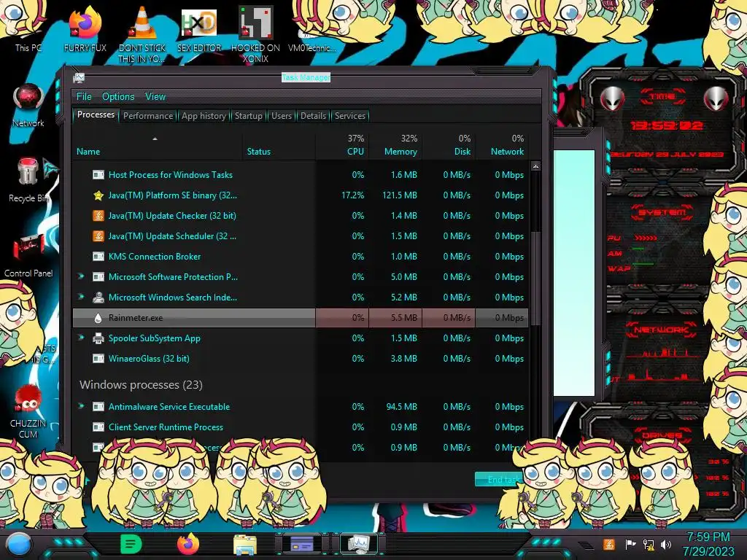Click the 17.2% CPU value
Screen dimensions: 747x560
[x=352, y=195]
